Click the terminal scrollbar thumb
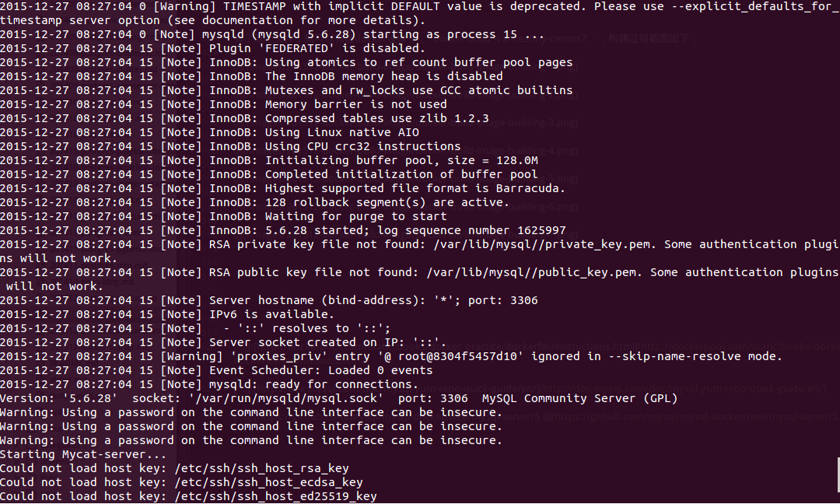 [838, 476]
